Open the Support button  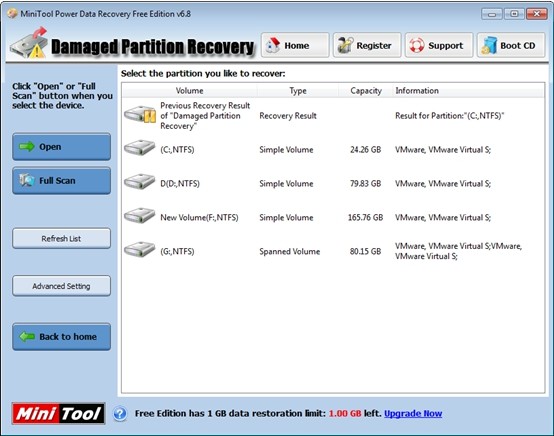coord(439,45)
